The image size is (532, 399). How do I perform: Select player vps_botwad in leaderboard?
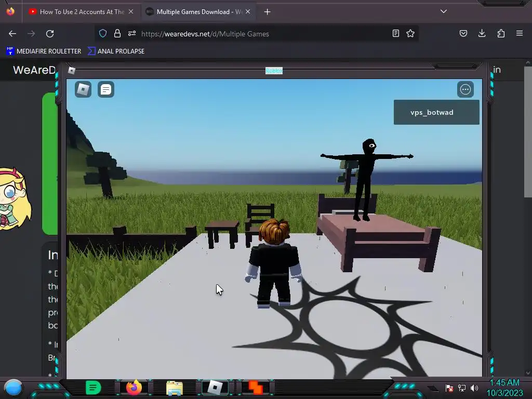pyautogui.click(x=436, y=112)
